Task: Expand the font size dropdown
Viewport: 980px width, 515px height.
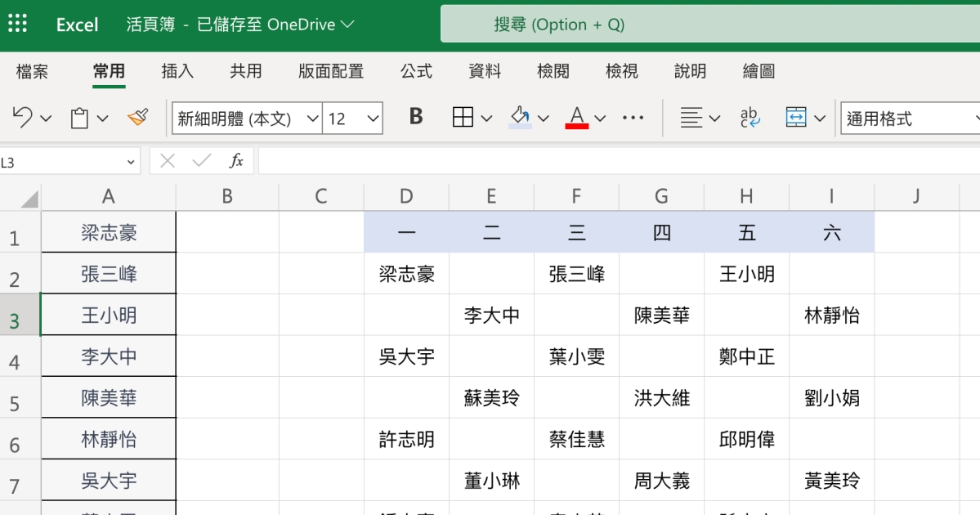Action: pos(352,117)
